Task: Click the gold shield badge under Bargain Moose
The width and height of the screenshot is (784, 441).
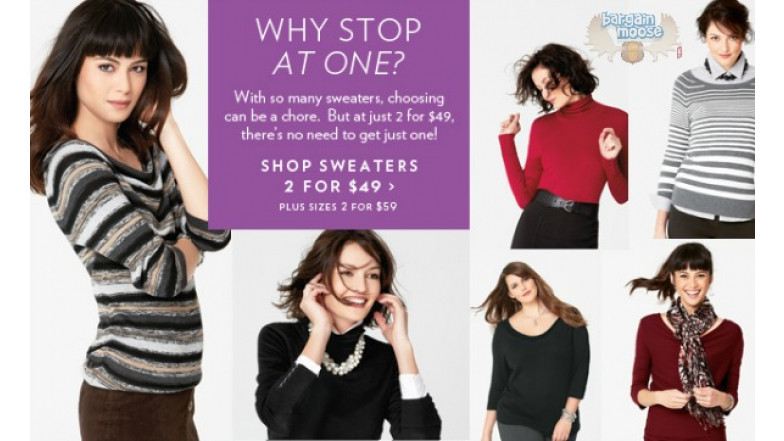Action: point(632,52)
